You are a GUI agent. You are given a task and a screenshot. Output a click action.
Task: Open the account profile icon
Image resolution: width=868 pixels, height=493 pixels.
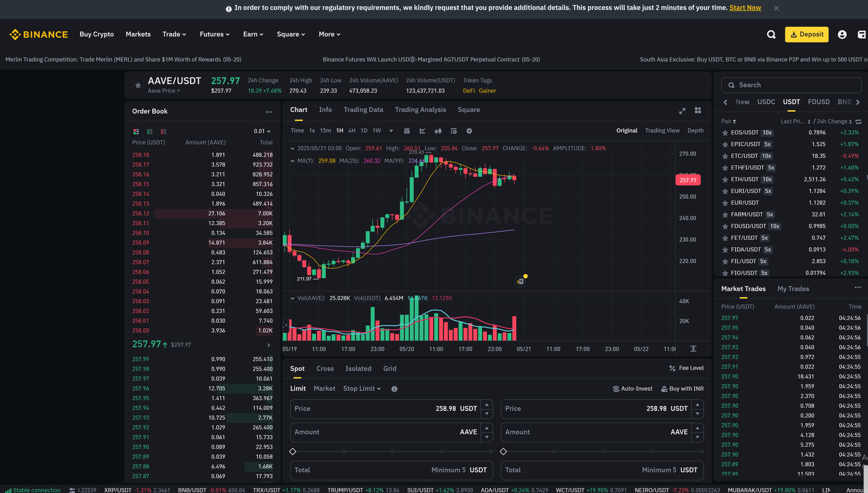point(842,35)
